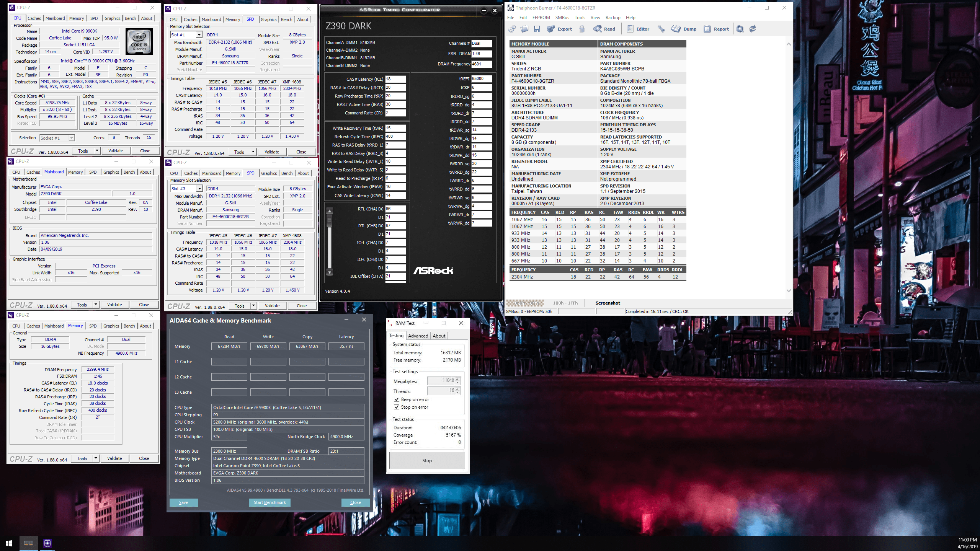980x551 pixels.
Task: Open Bench tab in CPU-Z Memory window
Action: (x=129, y=326)
